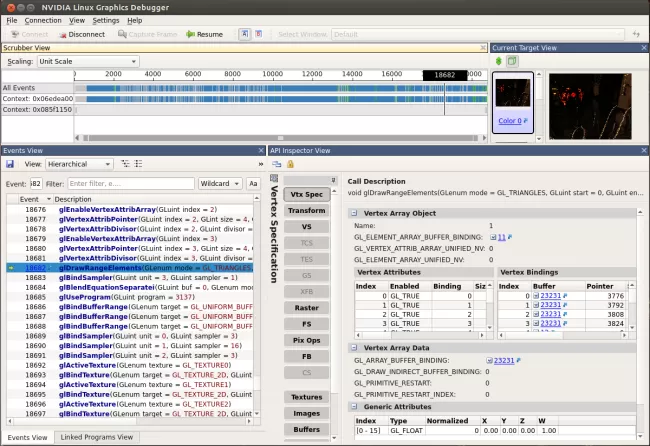Click the 18682 marker on scrubber timeline
650x446 pixels.
tap(444, 75)
